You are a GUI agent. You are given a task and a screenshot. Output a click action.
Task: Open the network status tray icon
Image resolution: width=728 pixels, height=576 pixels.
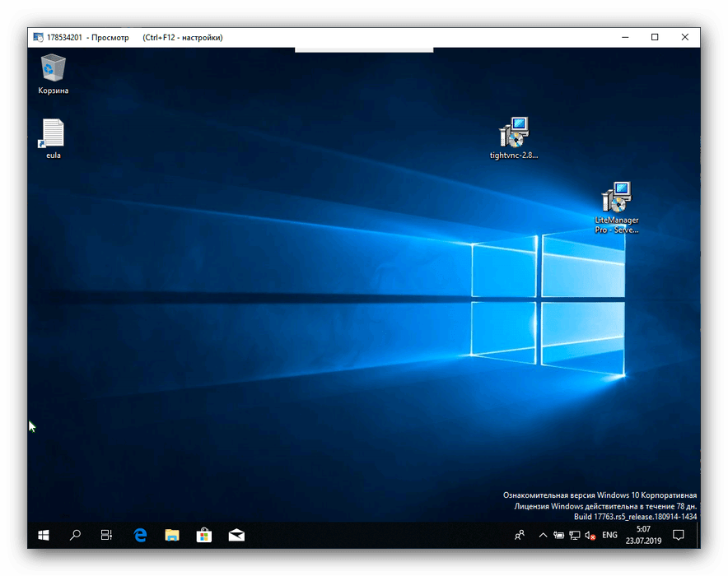pyautogui.click(x=574, y=535)
